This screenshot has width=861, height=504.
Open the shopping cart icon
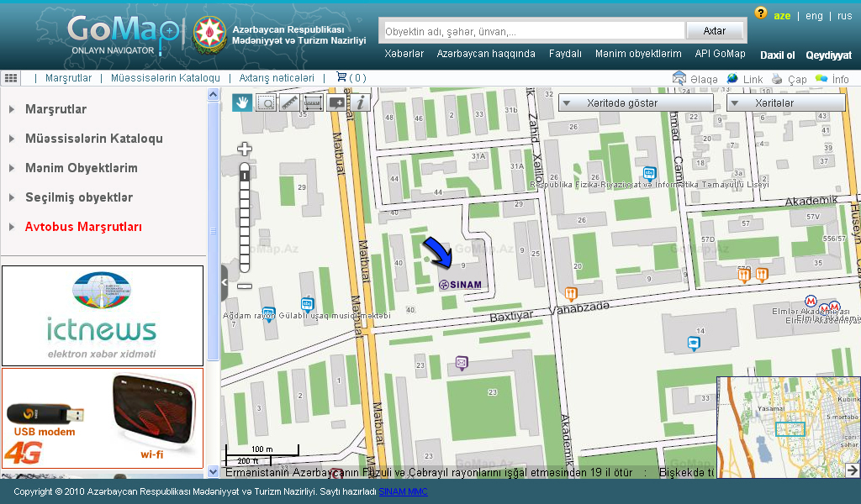(341, 77)
